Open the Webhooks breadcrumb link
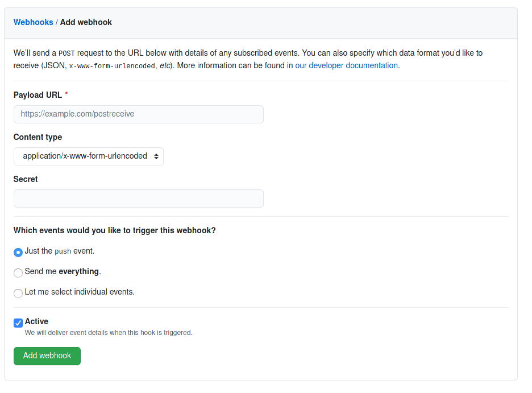This screenshot has width=532, height=393. tap(33, 22)
